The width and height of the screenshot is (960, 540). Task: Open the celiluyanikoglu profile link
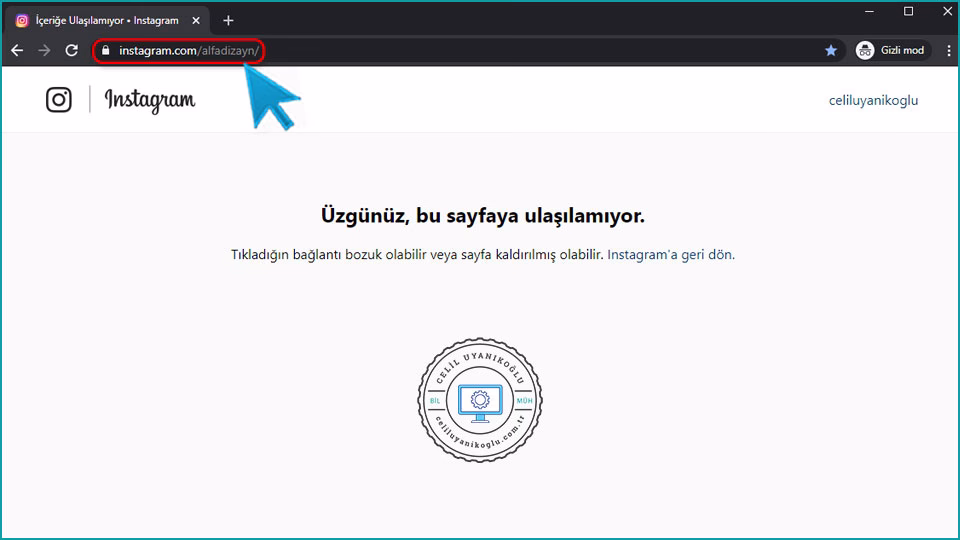click(873, 100)
